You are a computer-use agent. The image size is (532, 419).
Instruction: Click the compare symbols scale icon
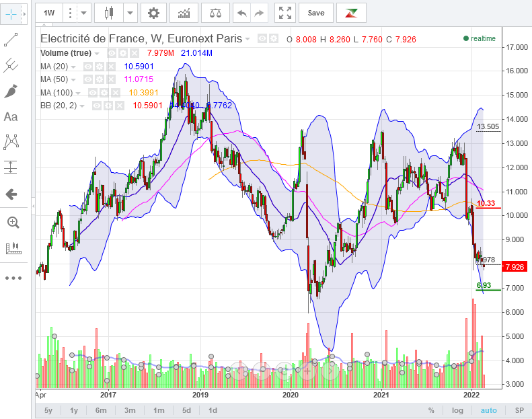coord(215,13)
